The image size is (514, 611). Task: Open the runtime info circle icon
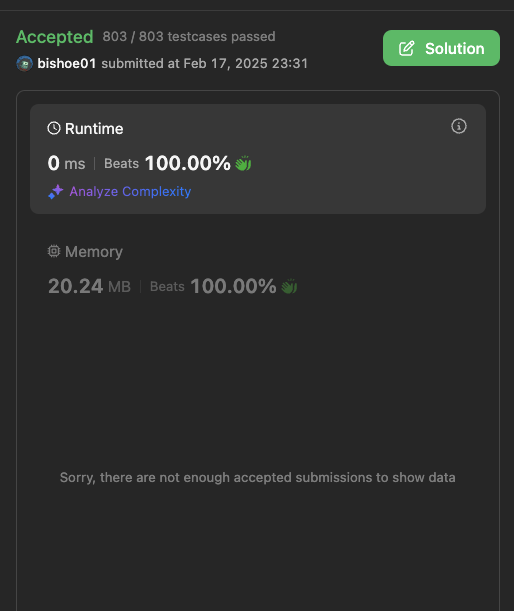[x=459, y=126]
